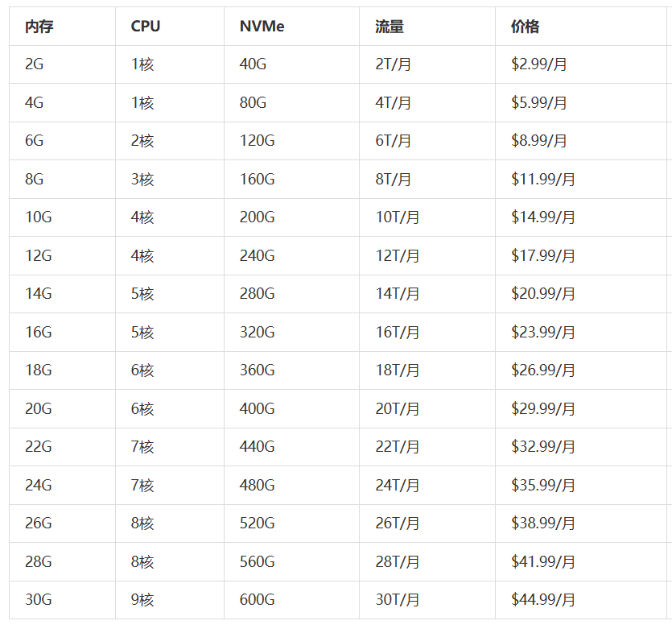This screenshot has height=629, width=672.
Task: Click the 28G memory cell
Action: pos(39,562)
